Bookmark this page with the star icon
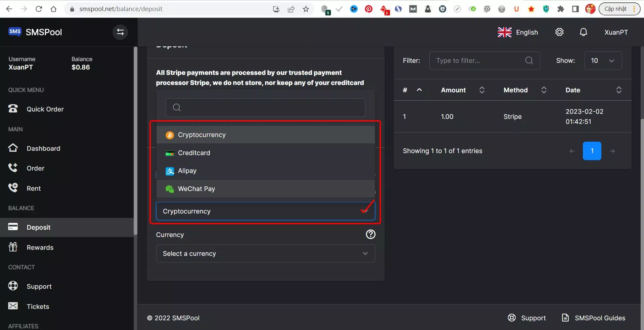 click(x=306, y=9)
